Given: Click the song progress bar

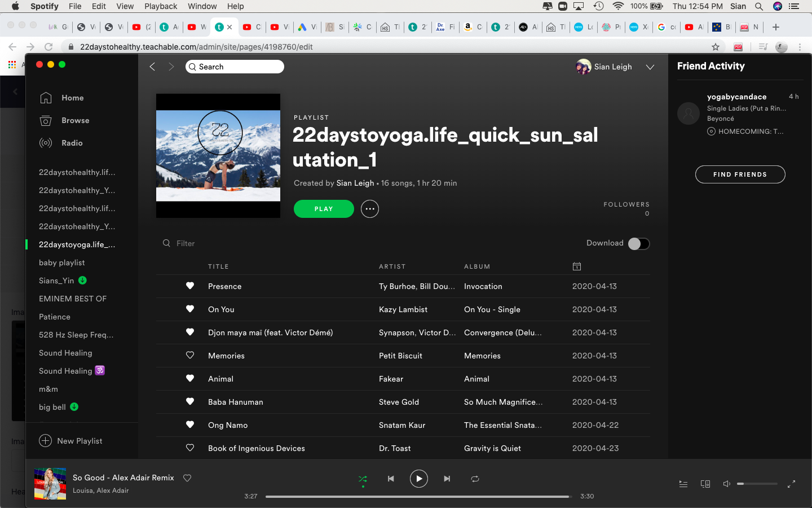Looking at the screenshot, I should (418, 497).
